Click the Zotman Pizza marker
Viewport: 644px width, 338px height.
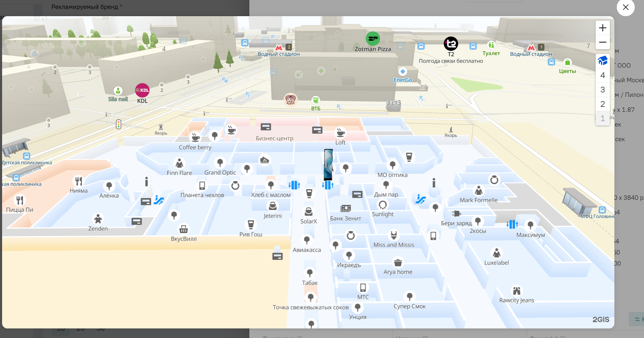click(x=373, y=39)
